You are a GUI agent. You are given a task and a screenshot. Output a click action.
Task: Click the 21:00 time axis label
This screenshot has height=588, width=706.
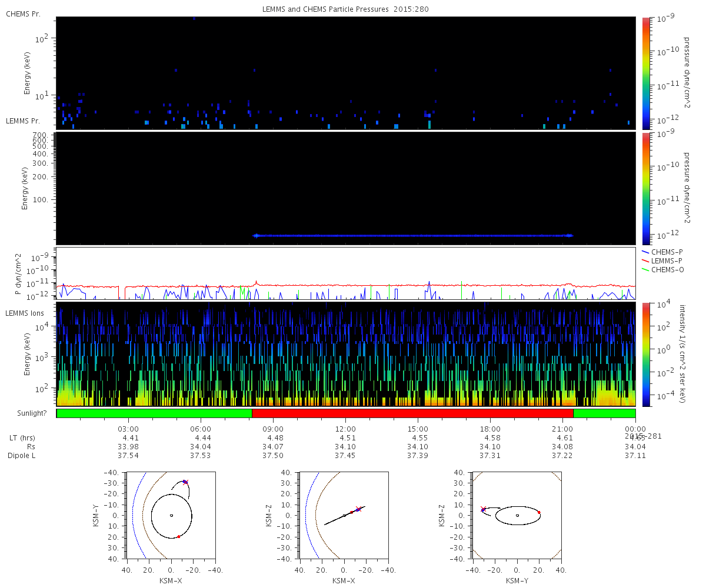pos(562,429)
